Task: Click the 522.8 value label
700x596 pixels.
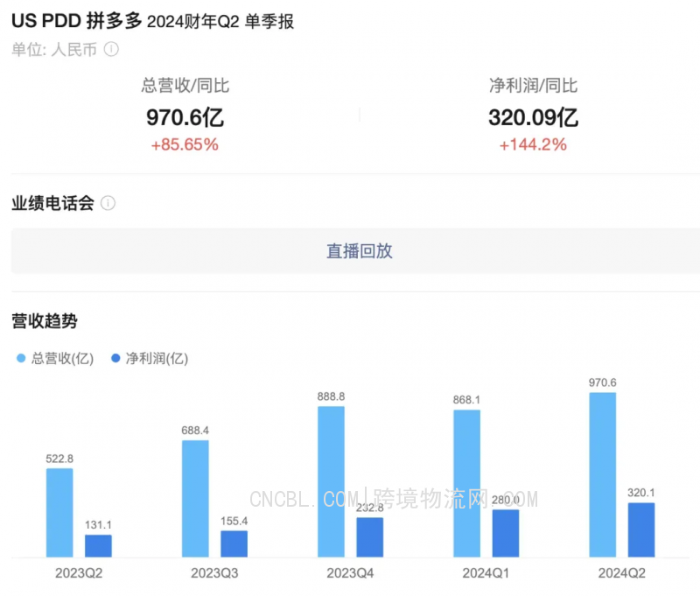Action: 59,459
